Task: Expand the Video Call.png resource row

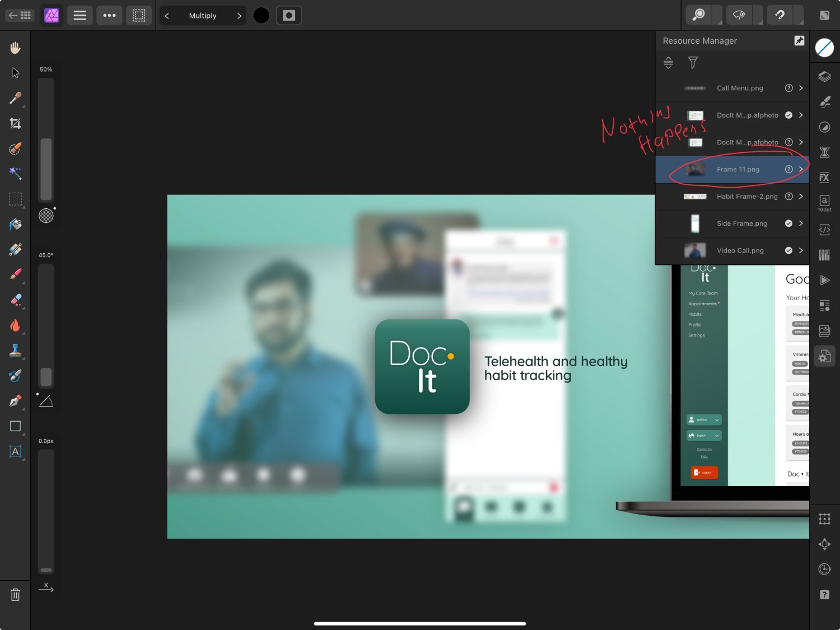Action: click(801, 250)
